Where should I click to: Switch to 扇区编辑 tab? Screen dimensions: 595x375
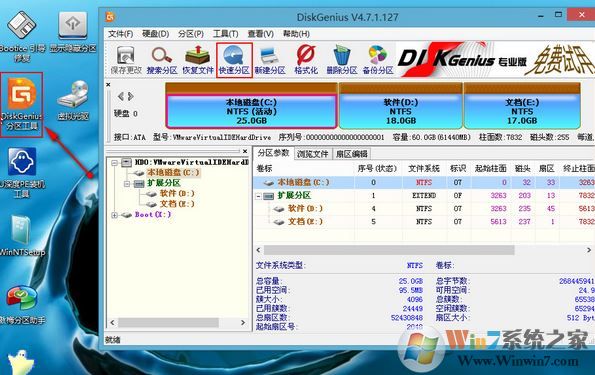(x=352, y=154)
